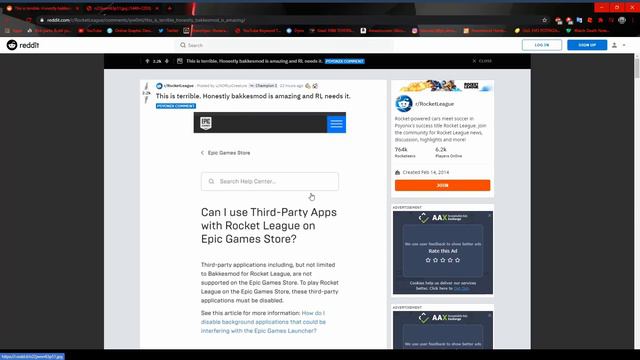640x360 pixels.
Task: Upvote the post beside its title
Action: tap(147, 86)
